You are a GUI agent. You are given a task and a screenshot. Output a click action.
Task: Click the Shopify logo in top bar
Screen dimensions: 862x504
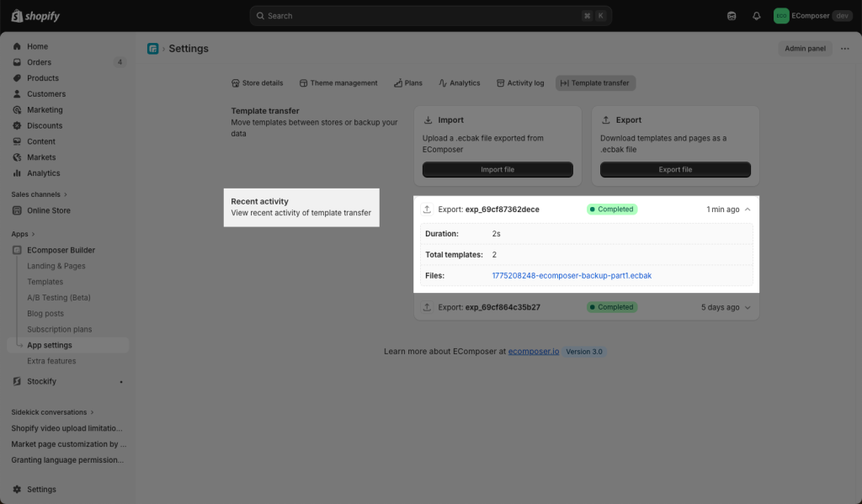35,16
